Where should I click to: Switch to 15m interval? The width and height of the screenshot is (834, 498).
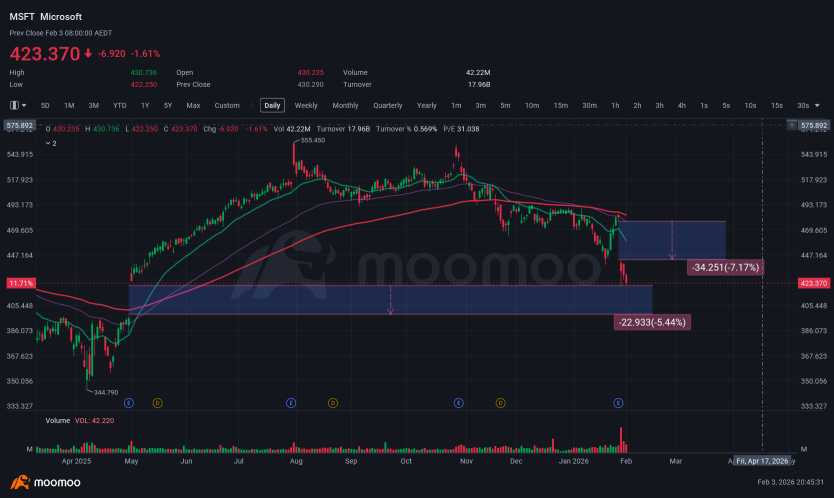(561, 105)
